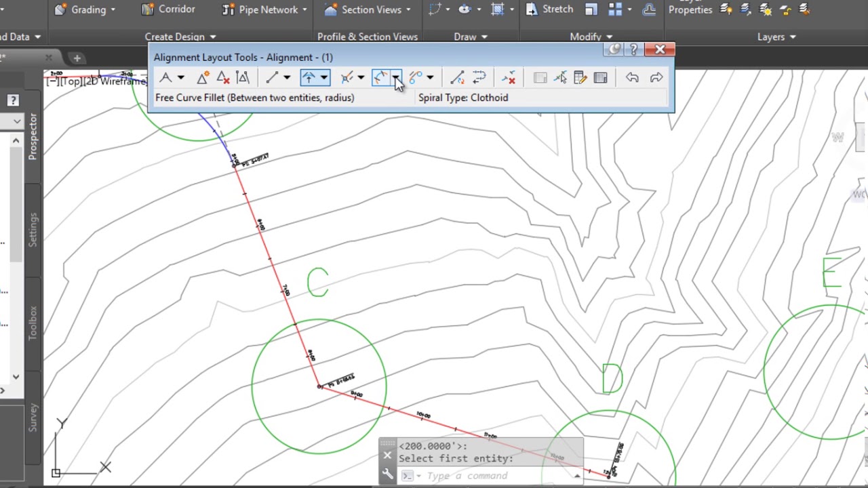Screen dimensions: 868x488
Task: Switch to the Survey tab
Action: click(x=33, y=418)
